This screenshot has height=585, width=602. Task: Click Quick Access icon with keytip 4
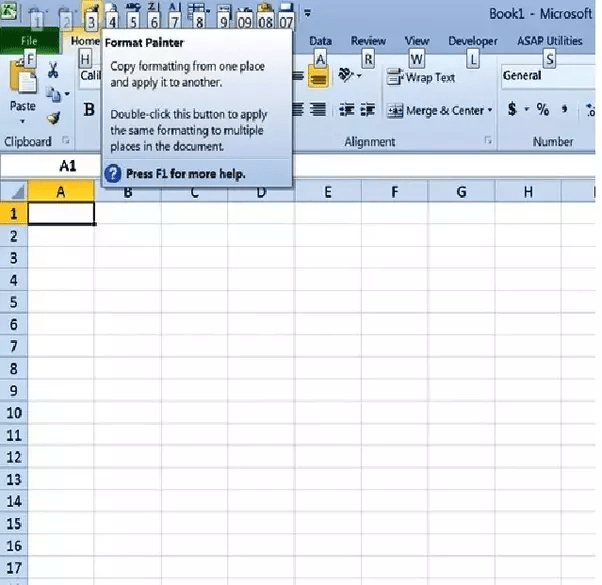point(112,7)
